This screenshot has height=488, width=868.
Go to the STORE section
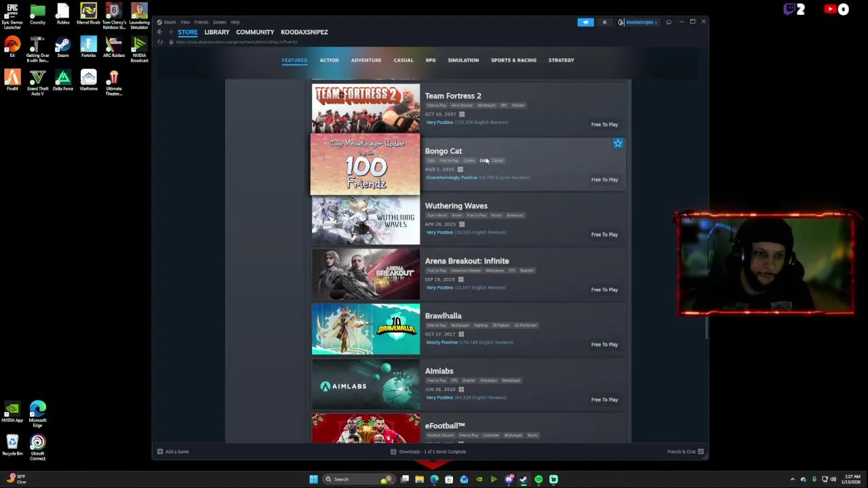[x=188, y=32]
